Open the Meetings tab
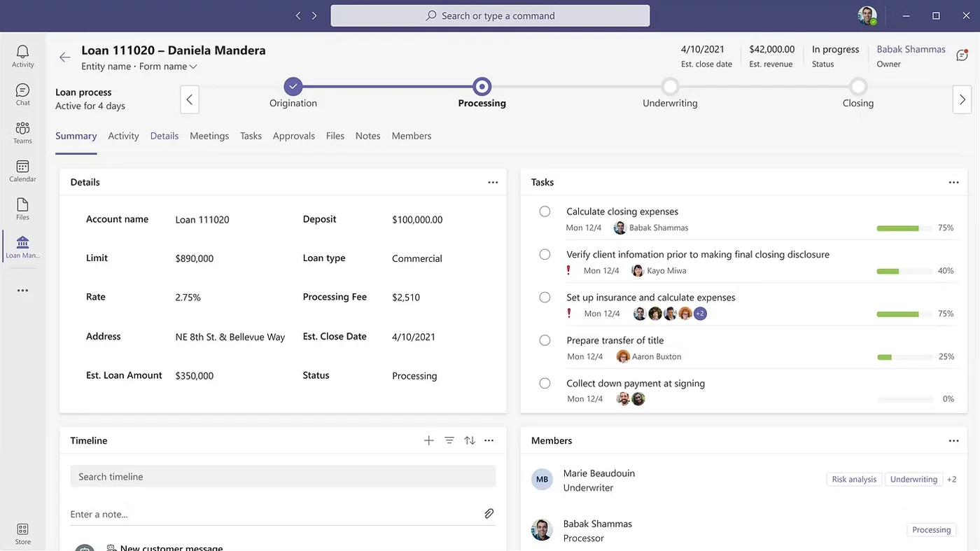This screenshot has width=980, height=551. (209, 136)
